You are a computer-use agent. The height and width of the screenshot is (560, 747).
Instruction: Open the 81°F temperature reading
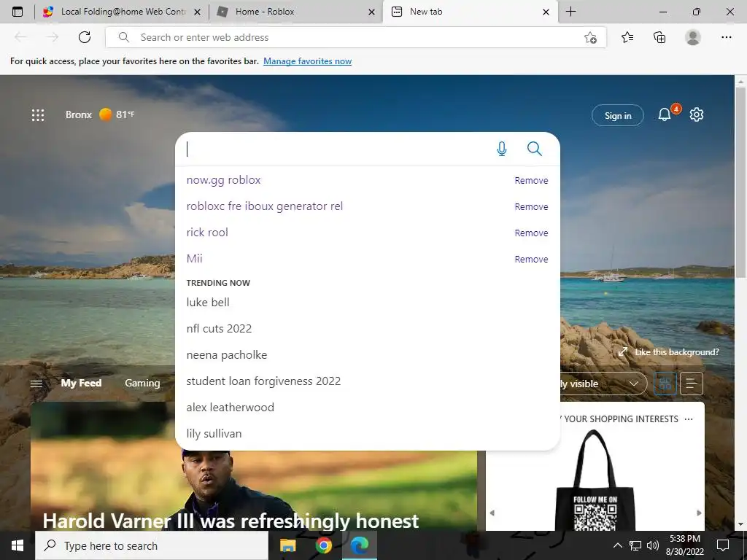coord(125,114)
